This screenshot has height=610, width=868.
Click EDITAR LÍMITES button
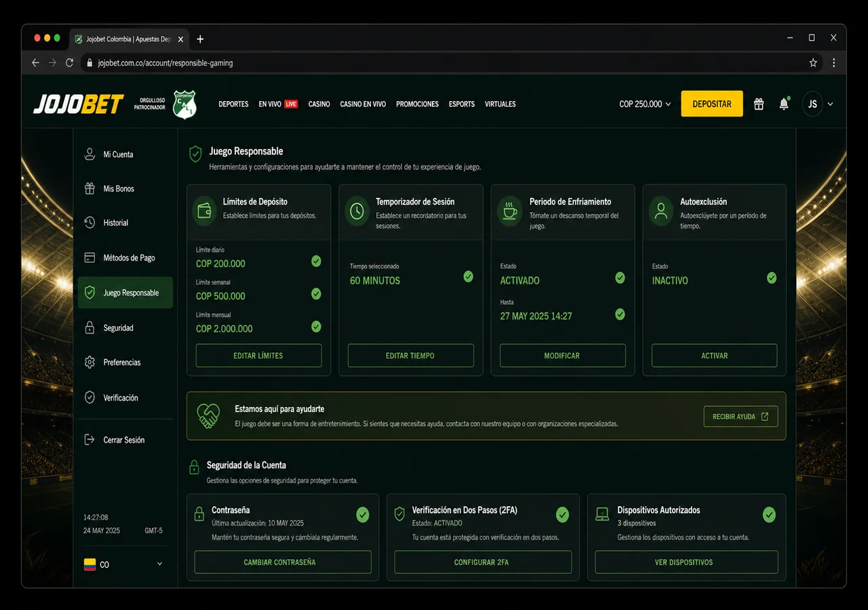tap(258, 355)
